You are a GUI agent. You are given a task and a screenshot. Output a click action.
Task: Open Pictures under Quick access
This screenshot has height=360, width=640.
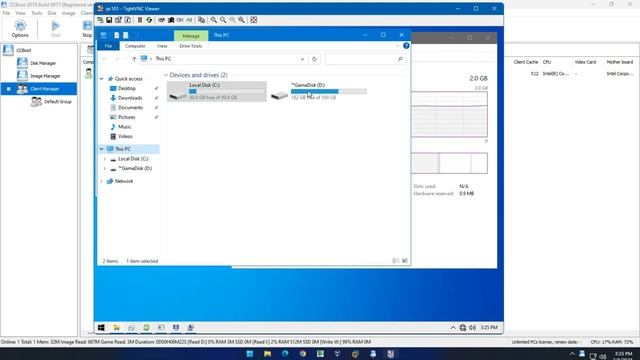click(x=126, y=117)
